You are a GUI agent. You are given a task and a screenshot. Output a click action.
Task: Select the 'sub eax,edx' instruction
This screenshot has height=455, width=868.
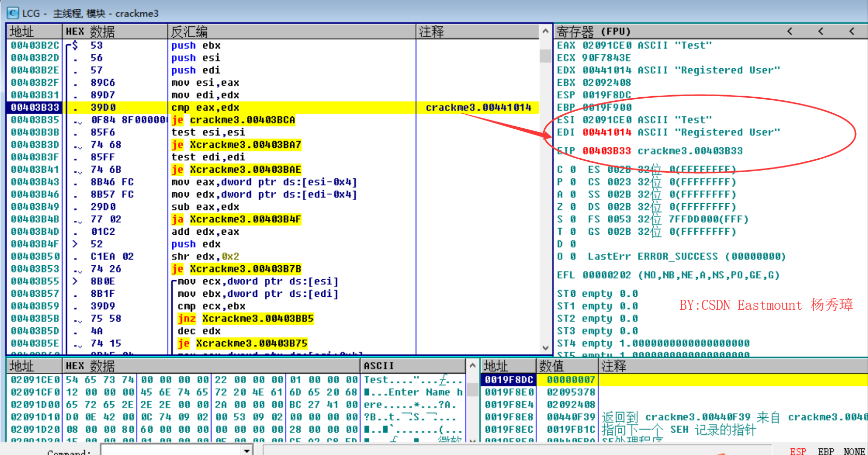click(205, 207)
